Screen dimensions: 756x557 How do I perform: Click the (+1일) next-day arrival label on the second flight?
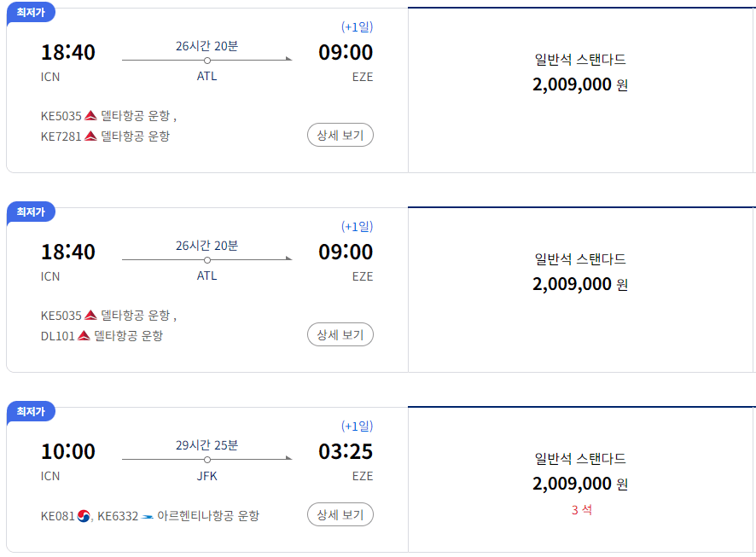pyautogui.click(x=356, y=226)
